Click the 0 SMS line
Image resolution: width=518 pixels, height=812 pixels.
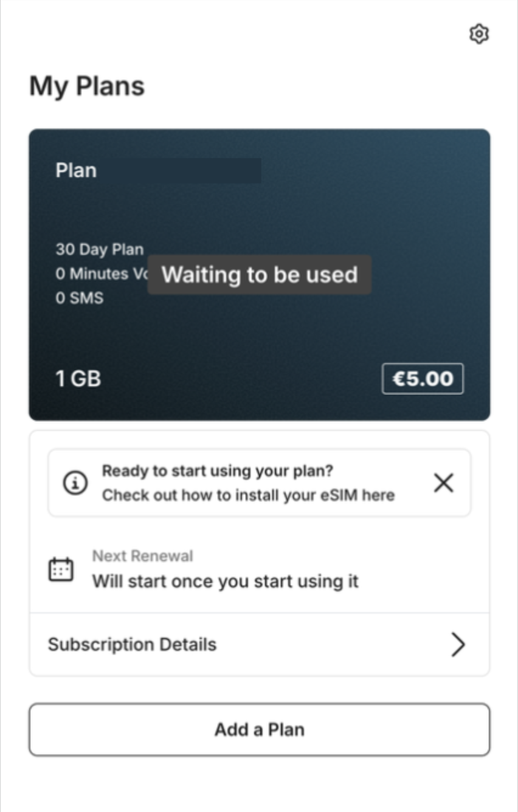tap(80, 298)
